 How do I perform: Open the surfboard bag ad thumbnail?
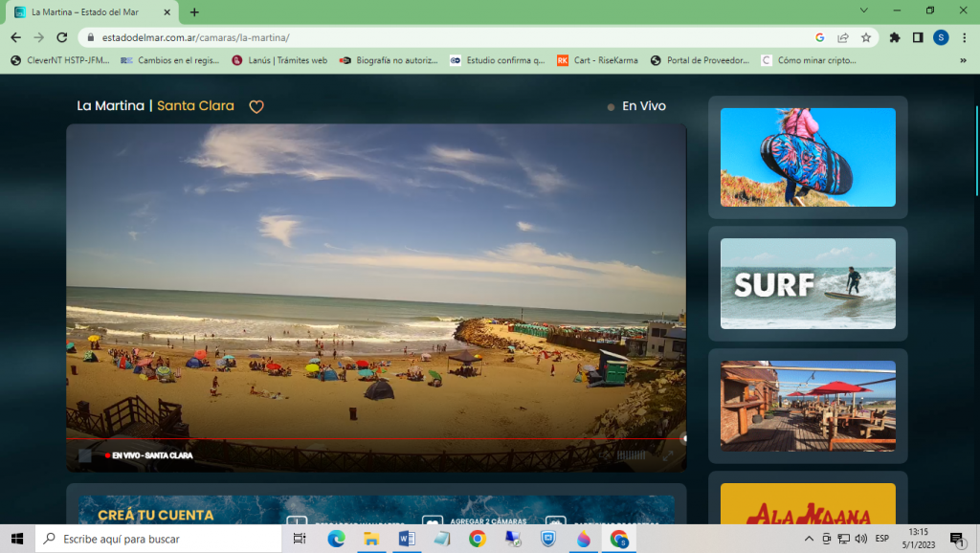click(808, 157)
